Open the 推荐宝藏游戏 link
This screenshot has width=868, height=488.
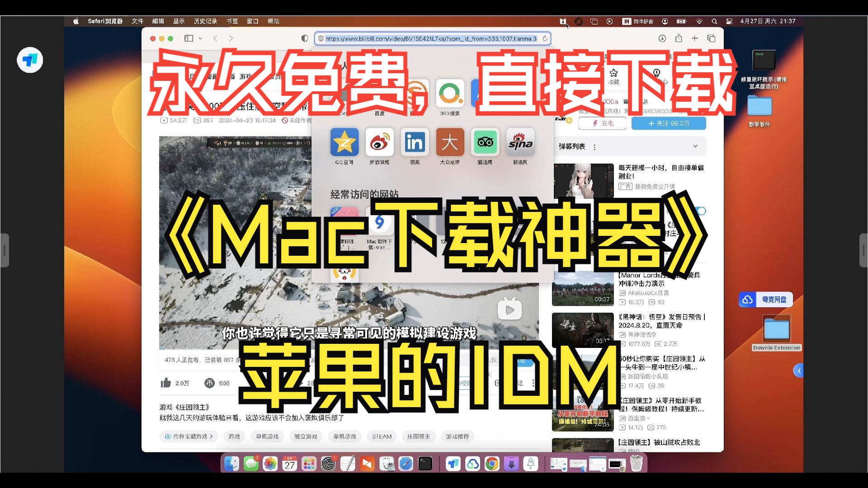(x=189, y=436)
